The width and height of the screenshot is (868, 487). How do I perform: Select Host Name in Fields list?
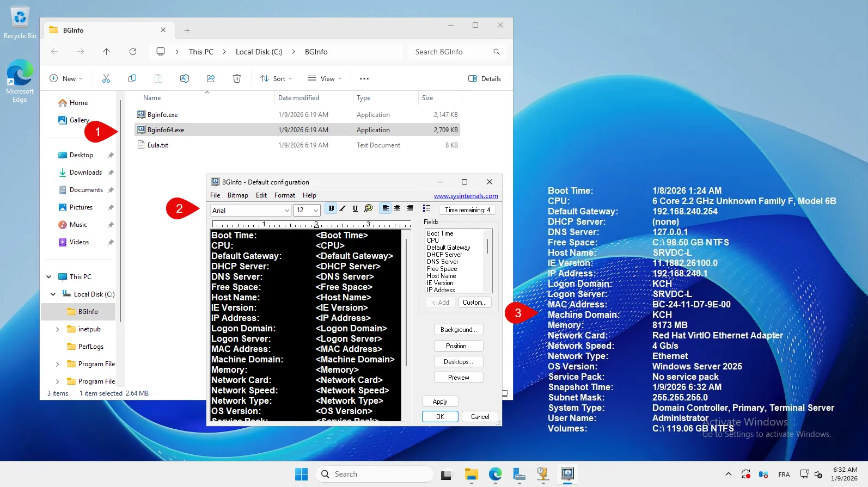point(442,276)
